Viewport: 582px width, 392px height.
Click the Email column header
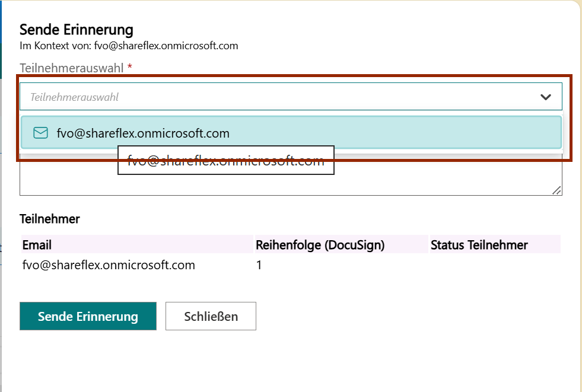tap(37, 245)
